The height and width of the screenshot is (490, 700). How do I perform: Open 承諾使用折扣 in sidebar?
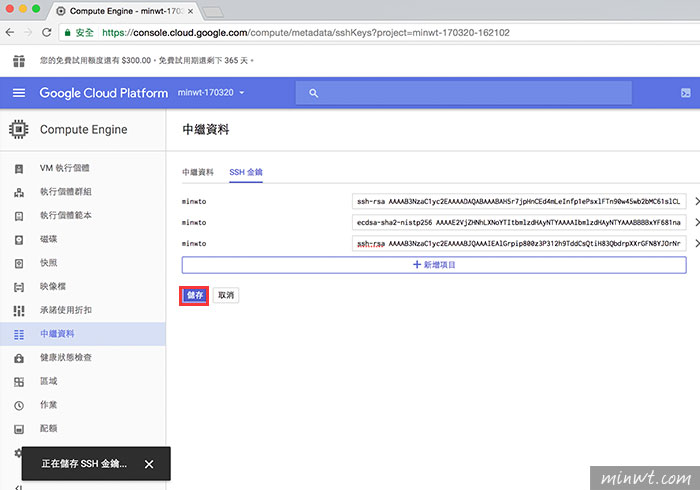coord(66,310)
